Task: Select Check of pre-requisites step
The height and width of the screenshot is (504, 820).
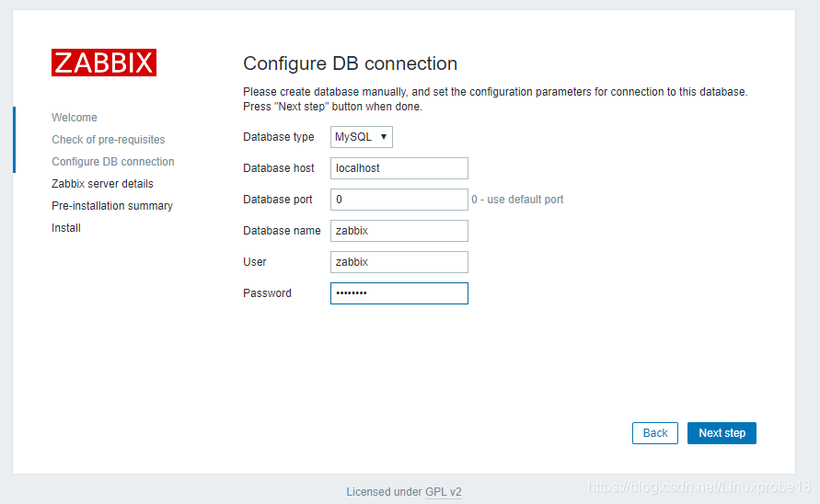Action: [109, 140]
